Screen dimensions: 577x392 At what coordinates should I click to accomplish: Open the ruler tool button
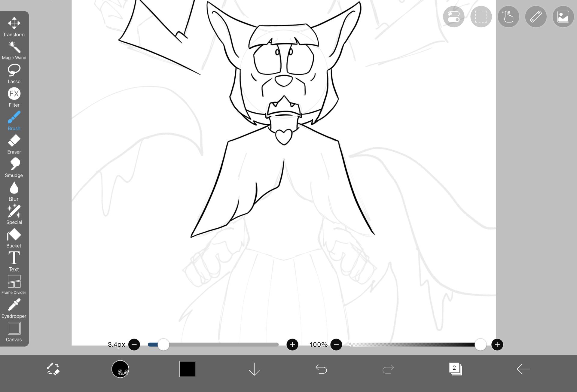point(536,17)
